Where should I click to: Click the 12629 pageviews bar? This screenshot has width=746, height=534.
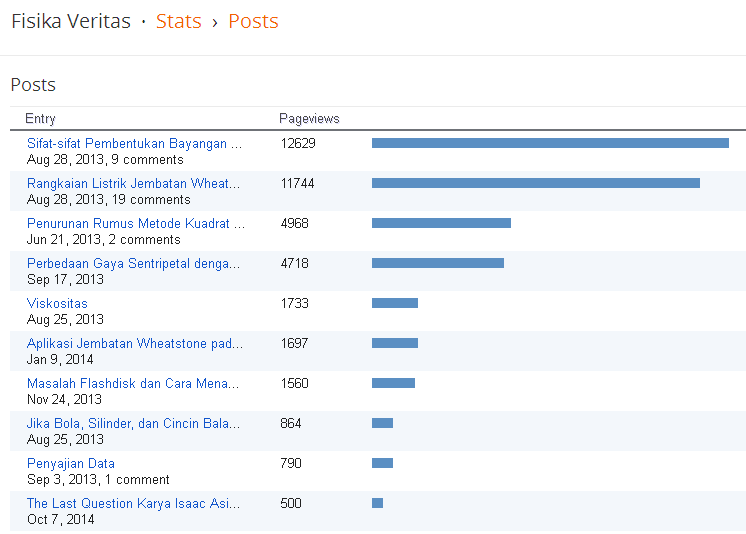tap(550, 143)
